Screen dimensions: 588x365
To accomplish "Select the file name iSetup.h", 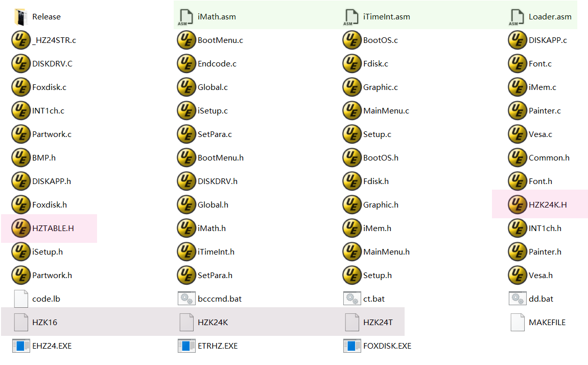I will click(x=47, y=252).
